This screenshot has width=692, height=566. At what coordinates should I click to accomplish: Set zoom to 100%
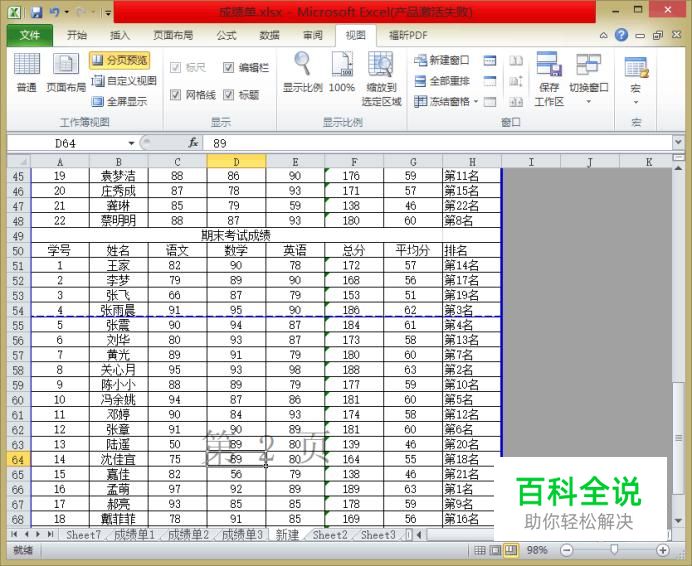[342, 72]
